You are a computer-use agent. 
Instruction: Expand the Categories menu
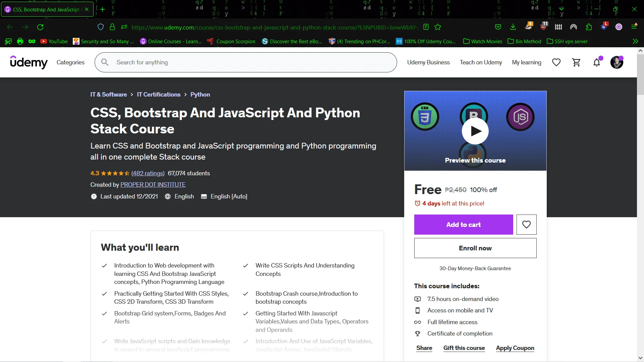coord(70,62)
